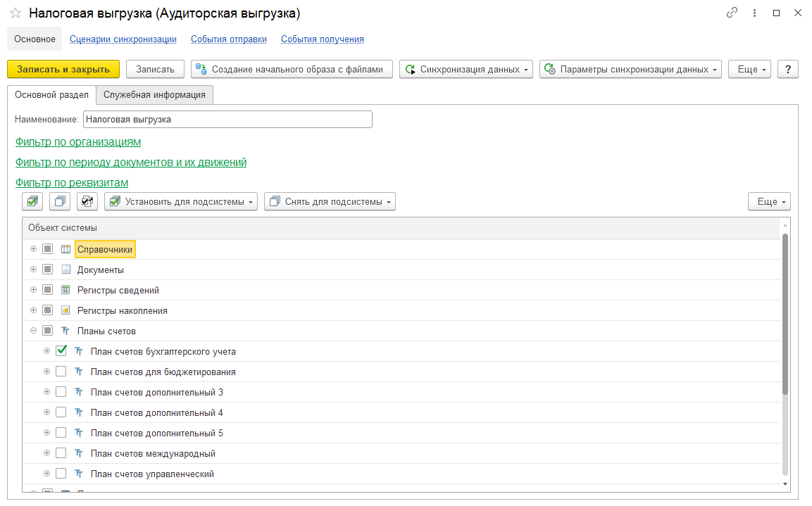Uncheck План счетов бухгалтерского учета
The image size is (812, 506).
[61, 351]
